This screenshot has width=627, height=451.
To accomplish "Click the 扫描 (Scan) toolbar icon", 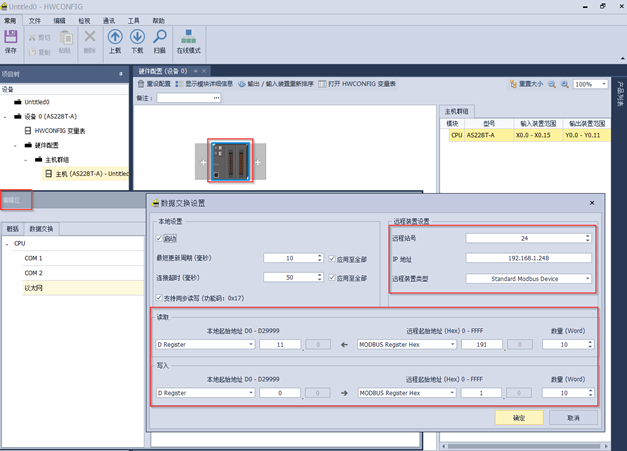I will pos(159,41).
